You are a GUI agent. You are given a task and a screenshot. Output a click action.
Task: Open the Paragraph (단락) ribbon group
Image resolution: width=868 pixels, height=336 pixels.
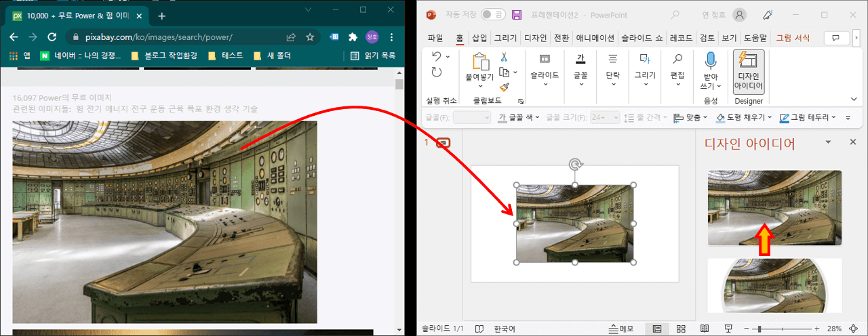point(612,70)
